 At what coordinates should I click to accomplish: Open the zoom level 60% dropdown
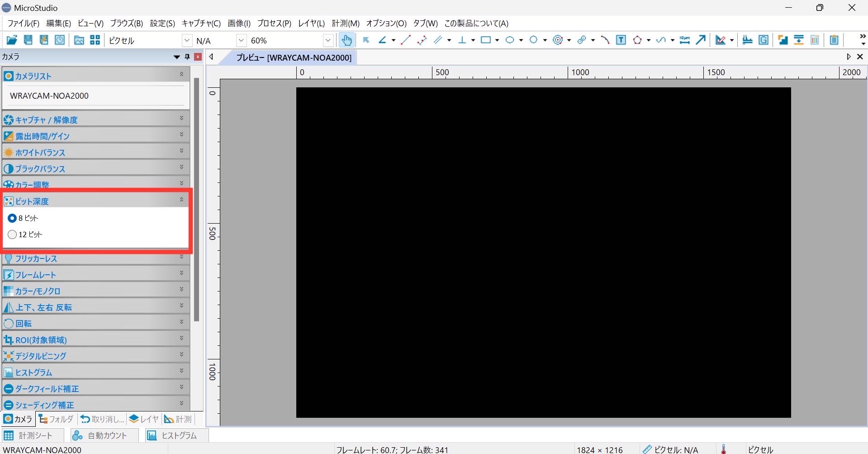point(328,41)
